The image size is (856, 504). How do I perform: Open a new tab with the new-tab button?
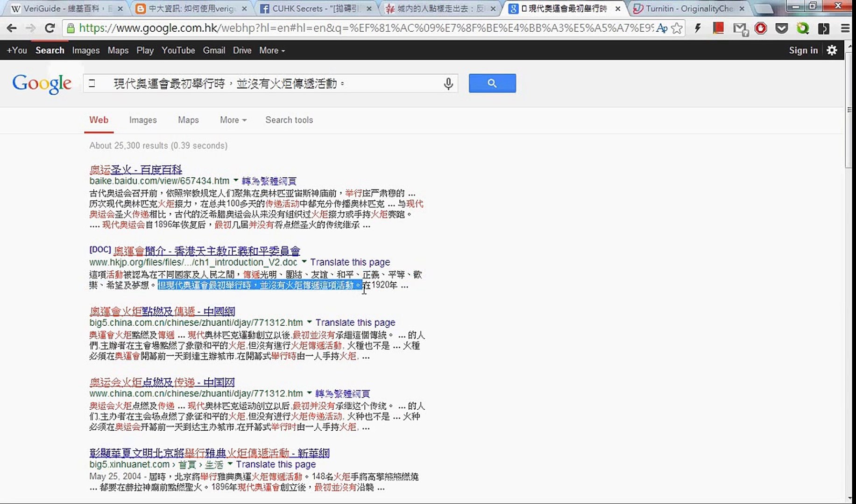click(764, 8)
